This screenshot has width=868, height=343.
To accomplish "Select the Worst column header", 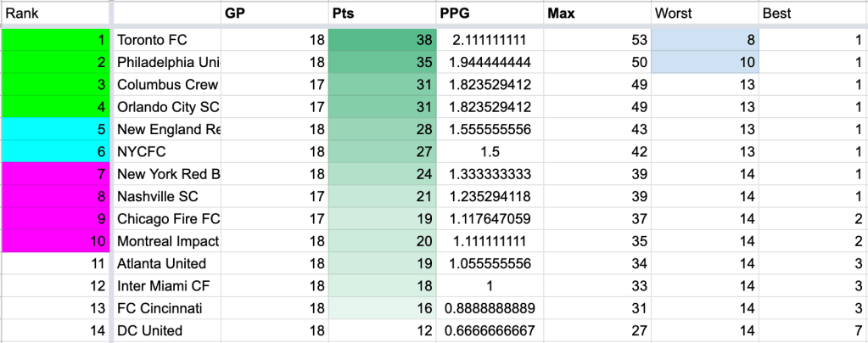I will pyautogui.click(x=705, y=14).
